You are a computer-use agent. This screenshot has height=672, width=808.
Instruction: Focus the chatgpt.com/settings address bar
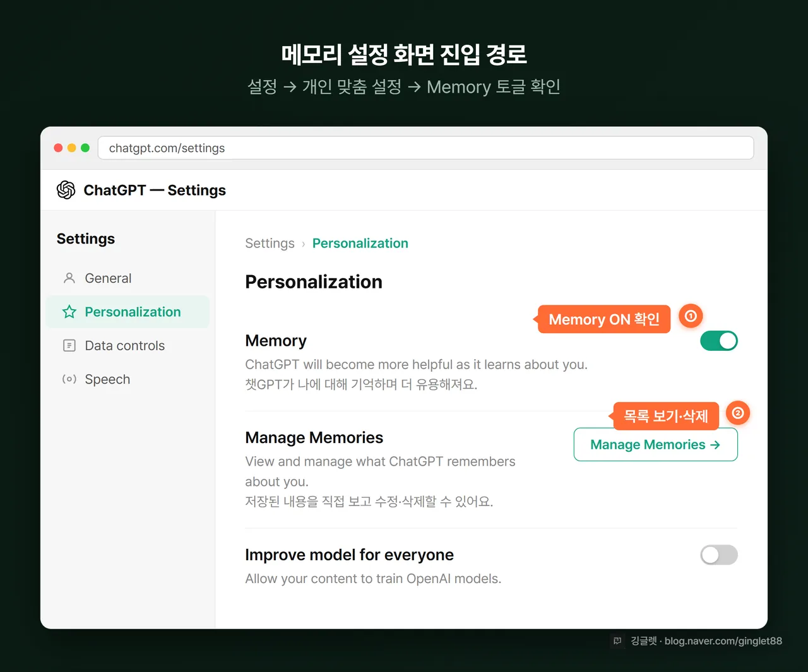426,148
